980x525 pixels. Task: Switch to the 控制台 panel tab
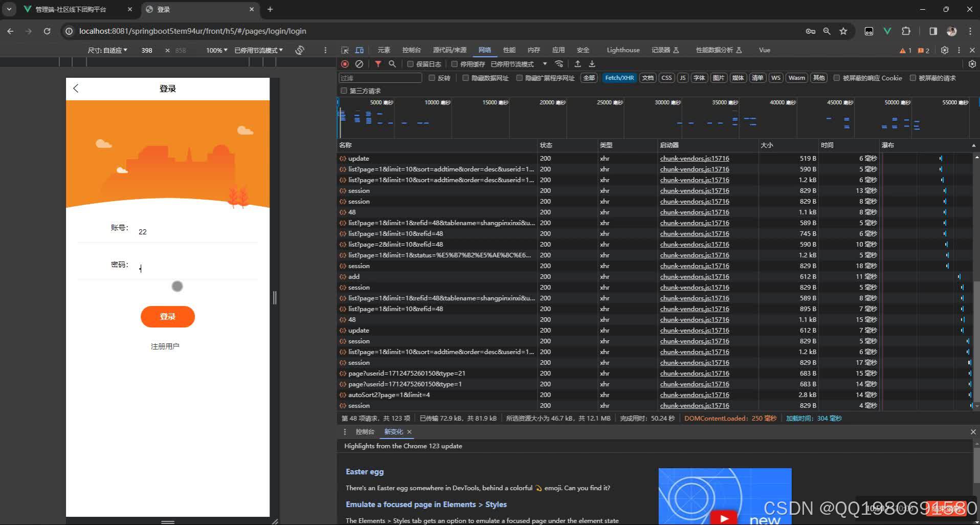411,50
